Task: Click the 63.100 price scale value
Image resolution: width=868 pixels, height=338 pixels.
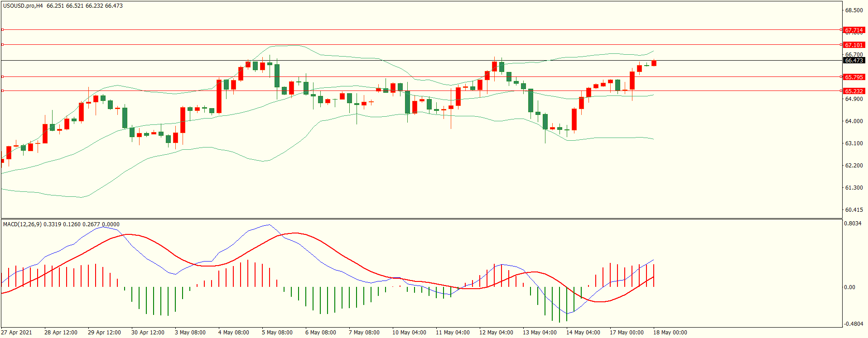Action: (854, 143)
